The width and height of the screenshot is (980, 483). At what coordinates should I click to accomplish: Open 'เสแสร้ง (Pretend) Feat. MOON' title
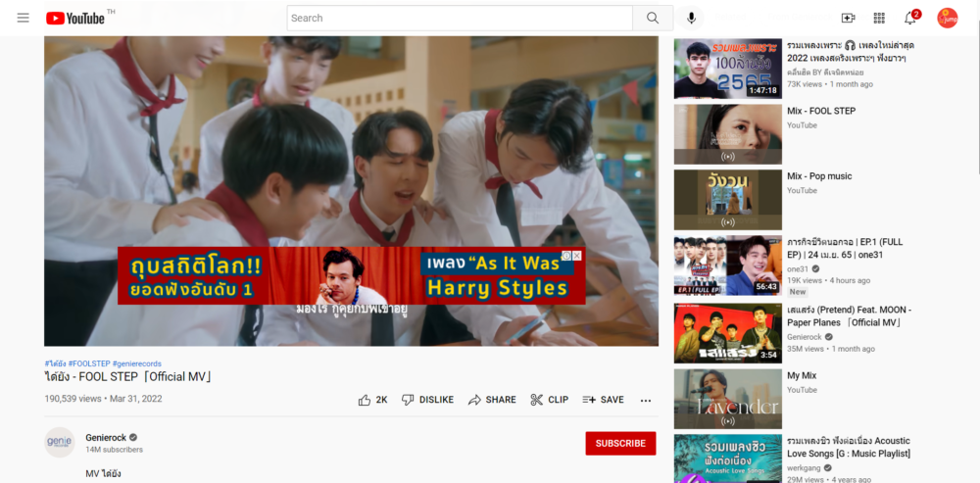[x=850, y=316]
